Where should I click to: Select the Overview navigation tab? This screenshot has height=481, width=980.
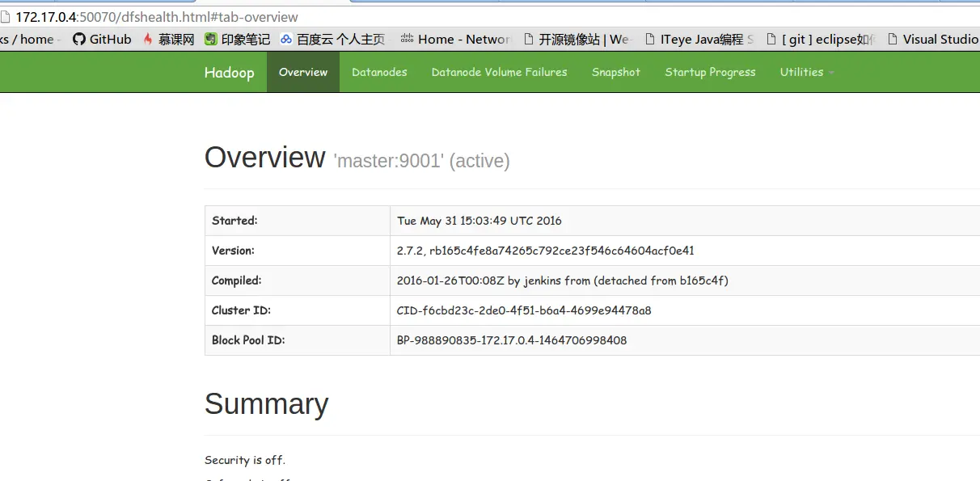[x=302, y=72]
